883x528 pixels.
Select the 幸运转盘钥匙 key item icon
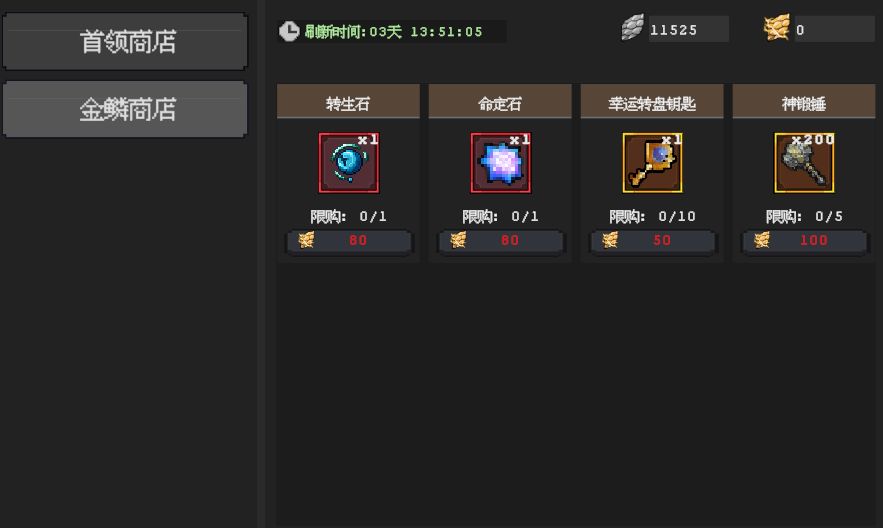[x=652, y=163]
